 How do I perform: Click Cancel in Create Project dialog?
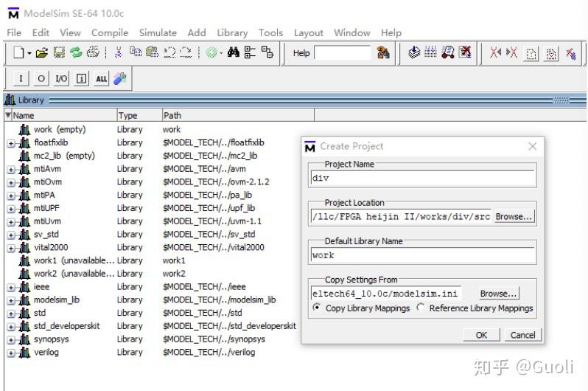(x=522, y=335)
